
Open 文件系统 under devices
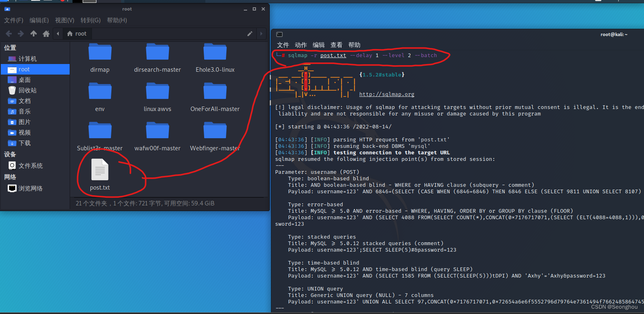(x=35, y=166)
